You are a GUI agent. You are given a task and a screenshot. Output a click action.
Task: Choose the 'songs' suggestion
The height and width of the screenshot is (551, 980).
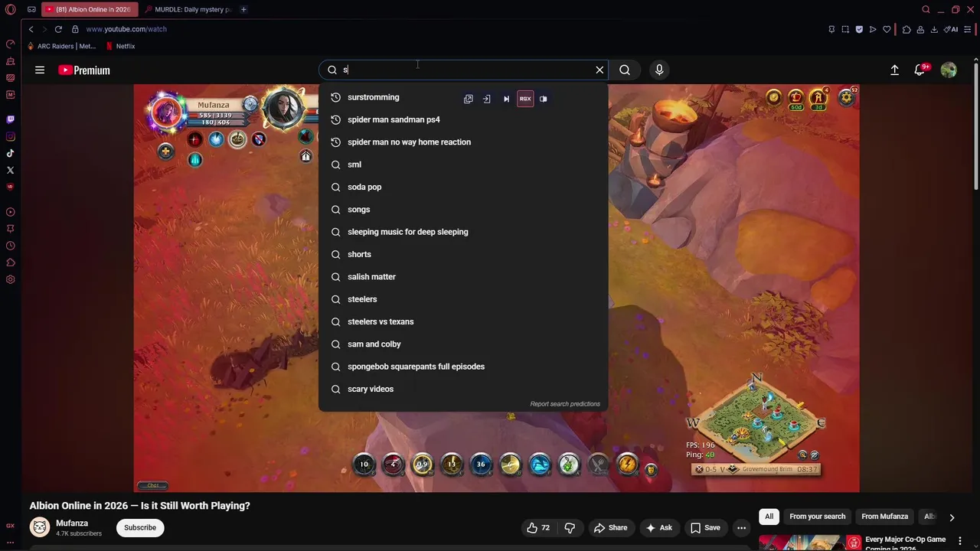point(463,210)
